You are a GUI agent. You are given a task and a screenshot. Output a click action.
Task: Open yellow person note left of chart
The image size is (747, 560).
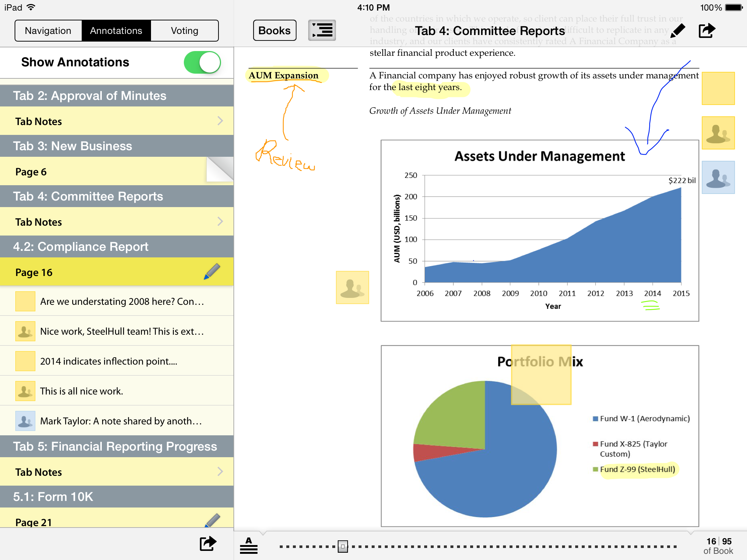click(x=352, y=287)
